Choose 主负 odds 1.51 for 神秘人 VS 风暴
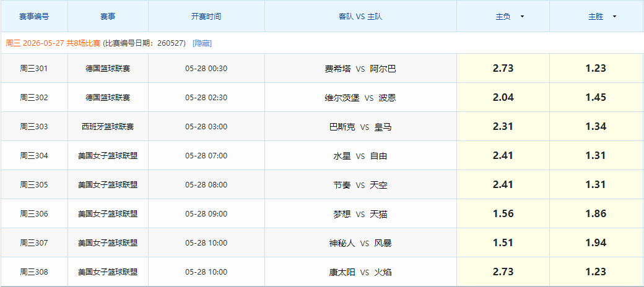Screen dimensions: 644x287 click(503, 243)
